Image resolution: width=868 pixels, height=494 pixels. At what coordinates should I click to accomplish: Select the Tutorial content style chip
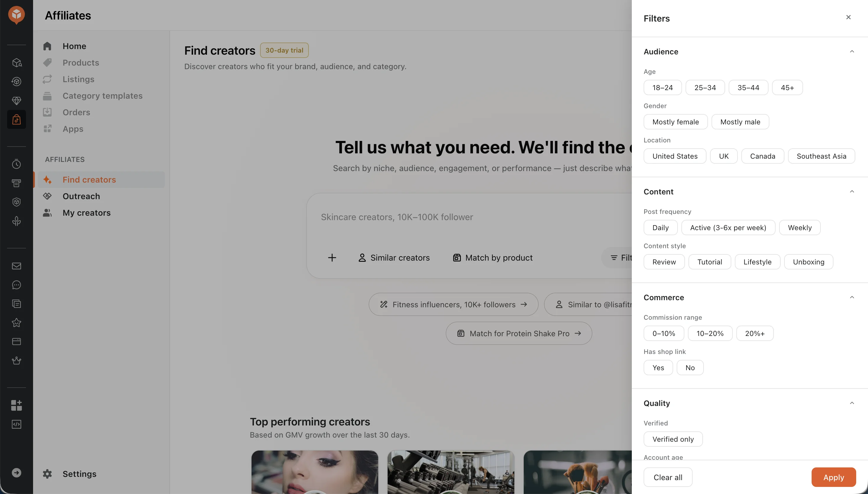click(709, 262)
